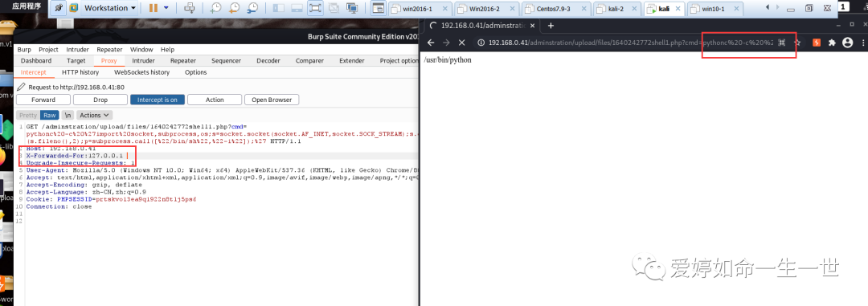Switch to Pretty view of request

[27, 115]
